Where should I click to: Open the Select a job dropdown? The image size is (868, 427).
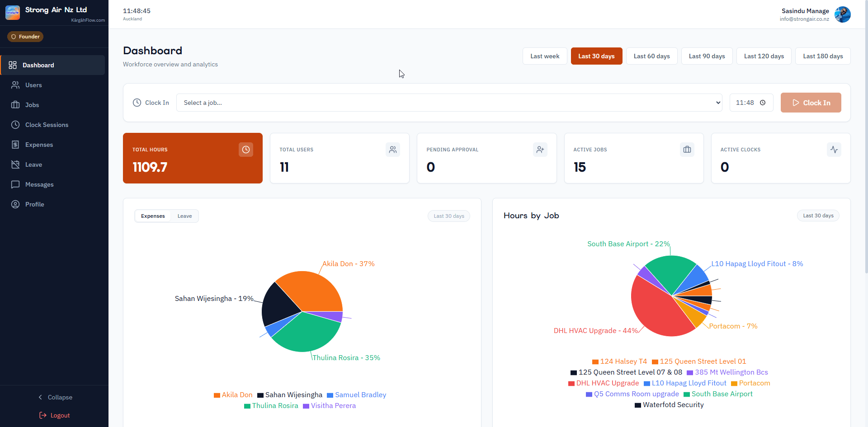(x=449, y=103)
